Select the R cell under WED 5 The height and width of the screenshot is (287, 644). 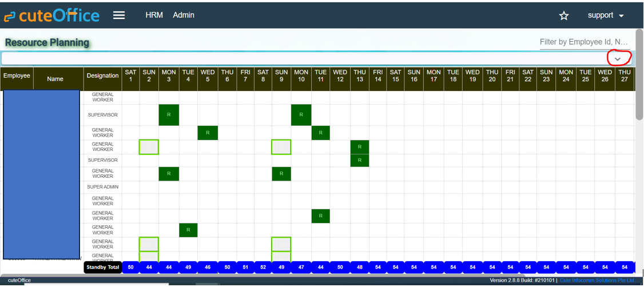coord(208,133)
